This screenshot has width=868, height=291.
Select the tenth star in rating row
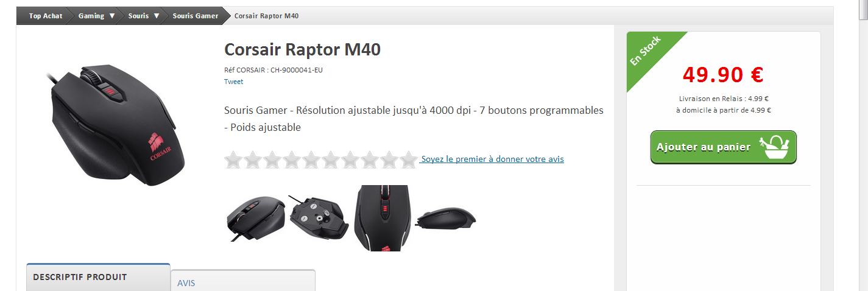(x=409, y=160)
